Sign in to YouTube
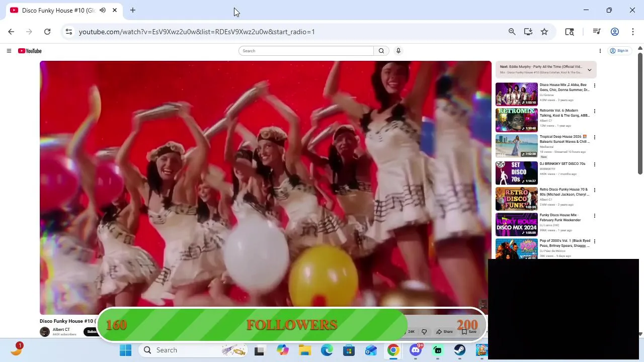The width and height of the screenshot is (644, 362). (x=619, y=51)
